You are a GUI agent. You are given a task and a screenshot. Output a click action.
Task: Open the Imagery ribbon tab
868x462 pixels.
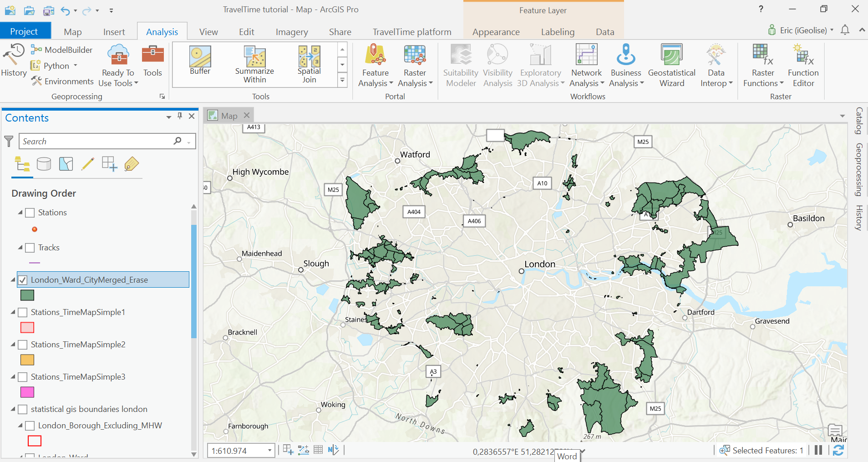pyautogui.click(x=291, y=31)
